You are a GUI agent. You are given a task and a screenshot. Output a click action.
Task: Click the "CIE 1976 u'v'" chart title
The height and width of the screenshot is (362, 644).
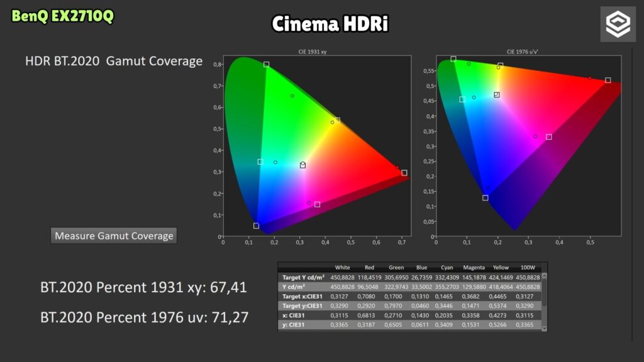click(x=523, y=52)
